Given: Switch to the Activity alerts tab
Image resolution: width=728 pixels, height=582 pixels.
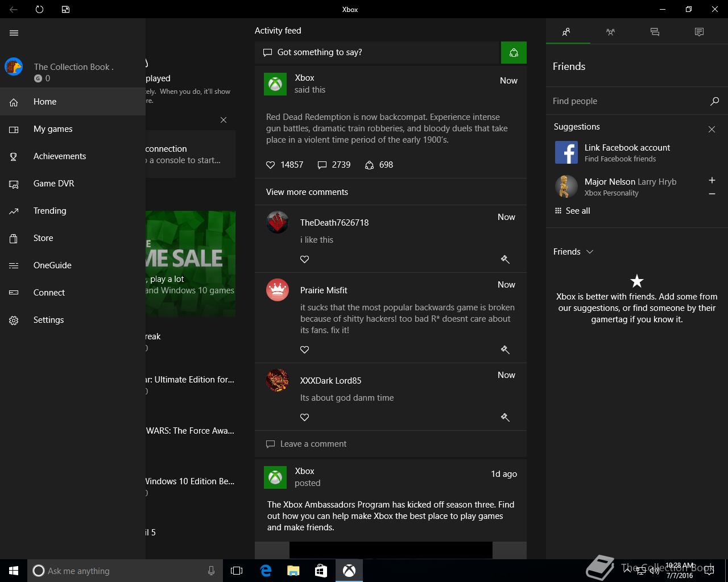Looking at the screenshot, I should coord(699,32).
